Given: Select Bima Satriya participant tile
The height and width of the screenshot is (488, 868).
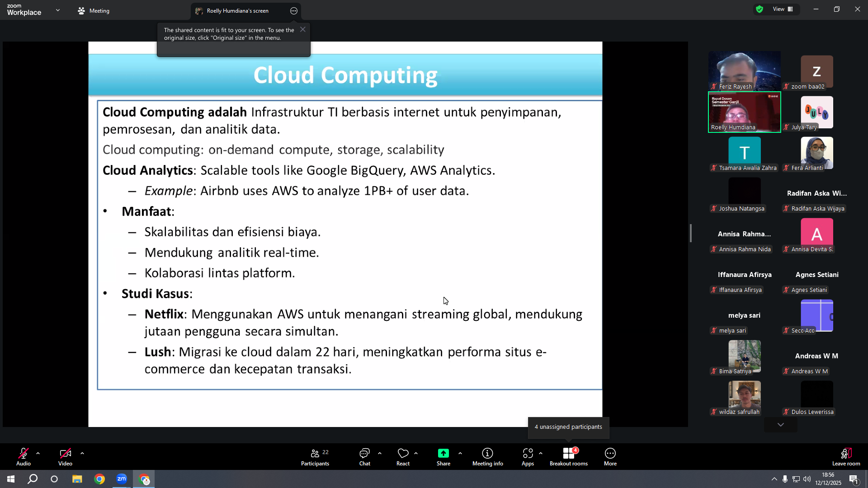Looking at the screenshot, I should click(745, 356).
